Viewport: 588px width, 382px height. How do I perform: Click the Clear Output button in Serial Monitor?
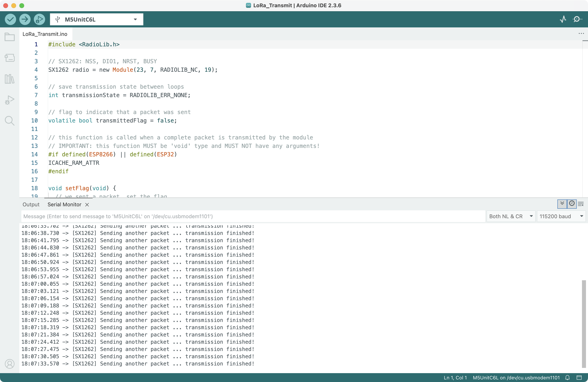(581, 204)
